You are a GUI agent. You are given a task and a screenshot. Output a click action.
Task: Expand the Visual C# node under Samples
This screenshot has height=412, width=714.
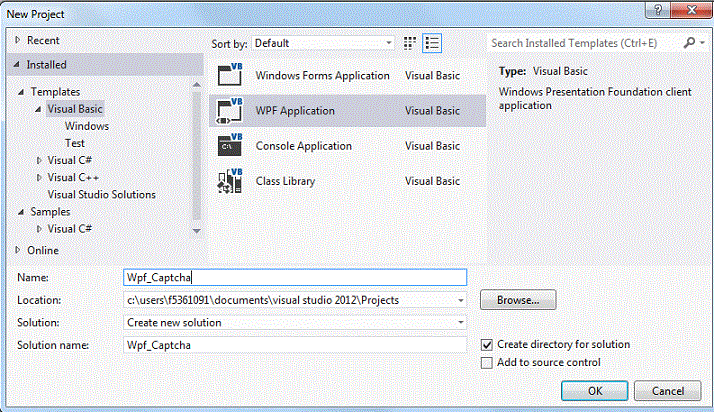39,229
